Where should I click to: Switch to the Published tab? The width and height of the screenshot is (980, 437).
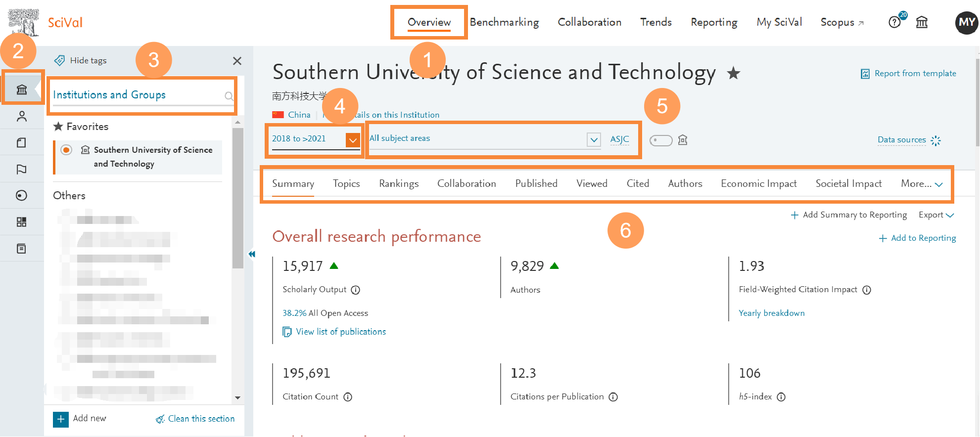536,184
